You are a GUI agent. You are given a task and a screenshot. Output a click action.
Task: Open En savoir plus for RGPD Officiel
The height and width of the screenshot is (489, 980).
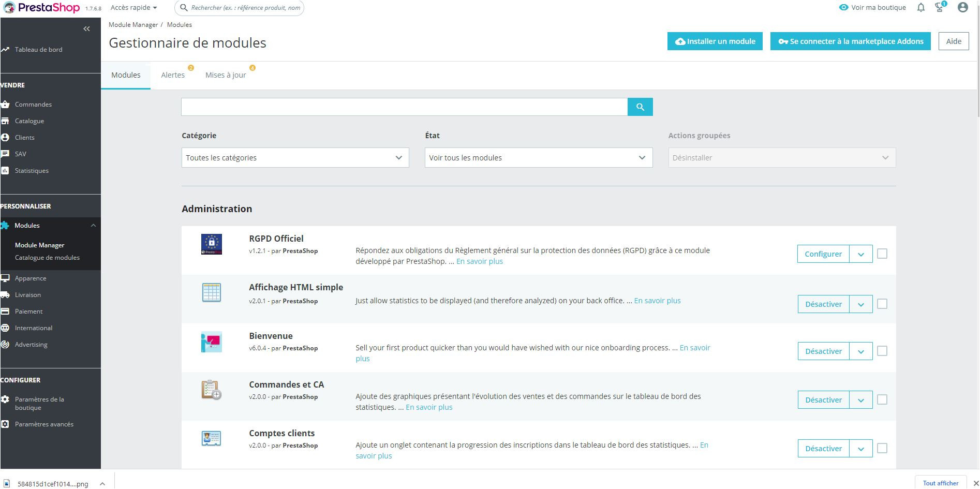(480, 261)
